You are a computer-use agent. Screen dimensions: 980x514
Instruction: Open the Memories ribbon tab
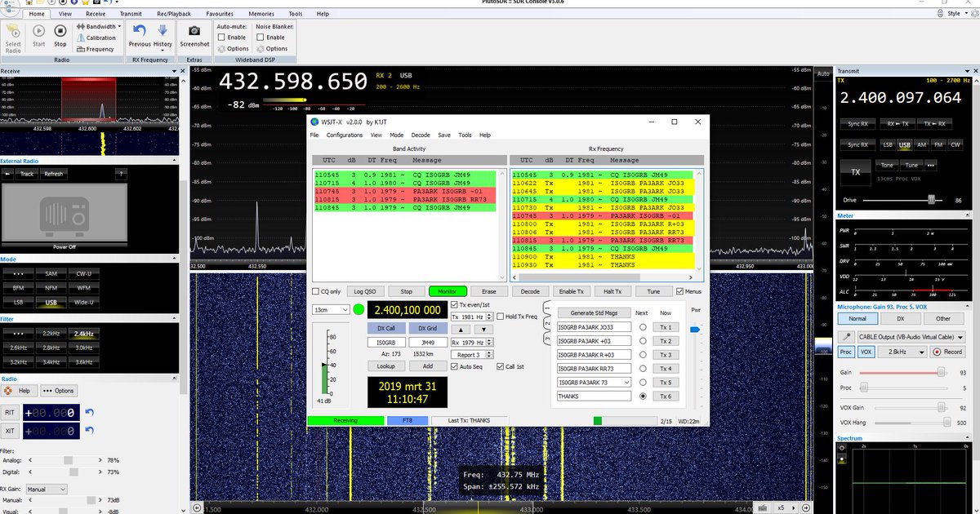point(261,14)
